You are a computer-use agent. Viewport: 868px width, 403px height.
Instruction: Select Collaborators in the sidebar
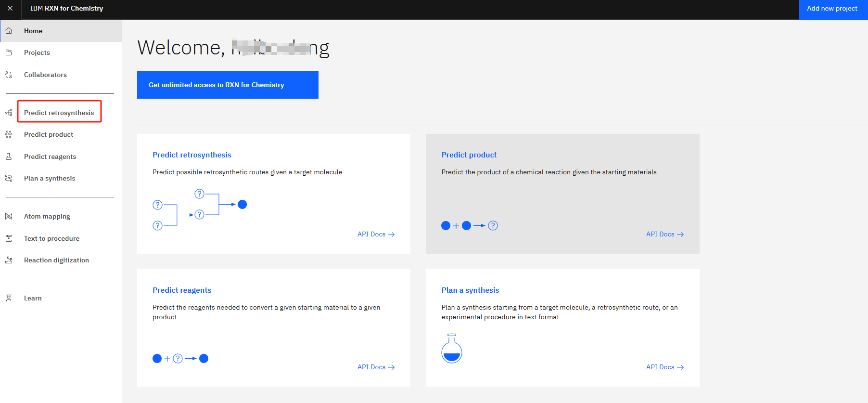[x=61, y=75]
